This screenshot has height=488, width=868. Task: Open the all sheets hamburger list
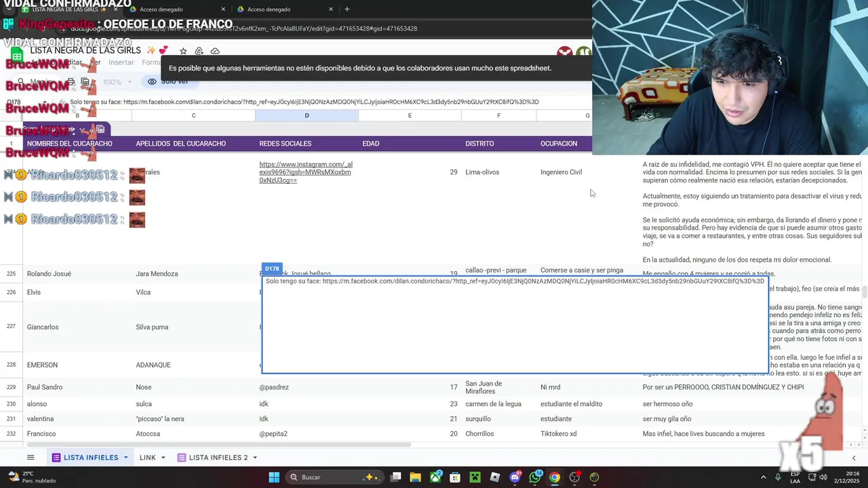click(x=31, y=457)
